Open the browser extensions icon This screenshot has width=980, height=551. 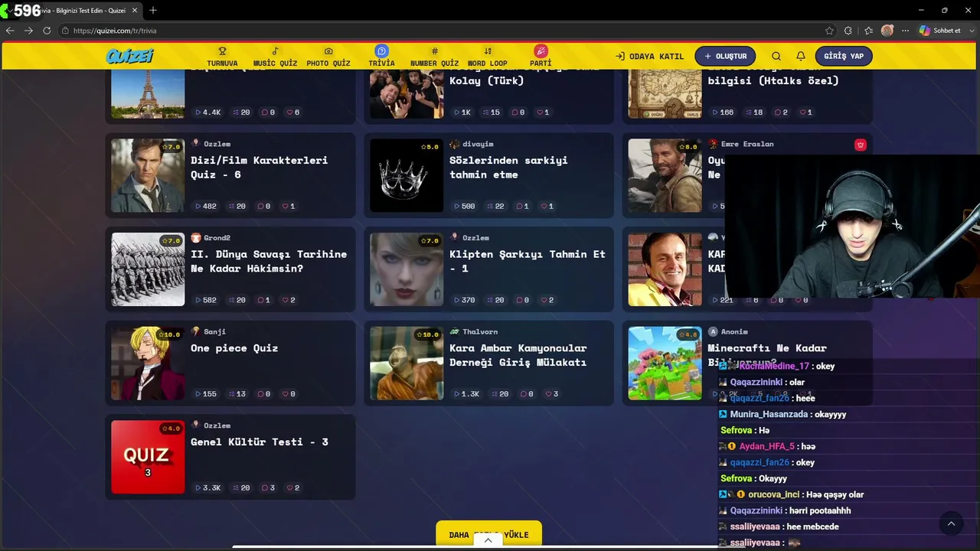point(848,31)
